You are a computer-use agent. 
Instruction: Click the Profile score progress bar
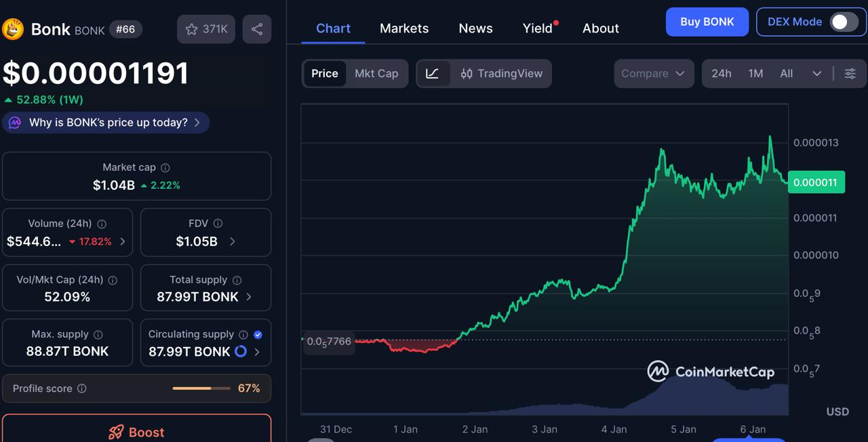pos(201,388)
